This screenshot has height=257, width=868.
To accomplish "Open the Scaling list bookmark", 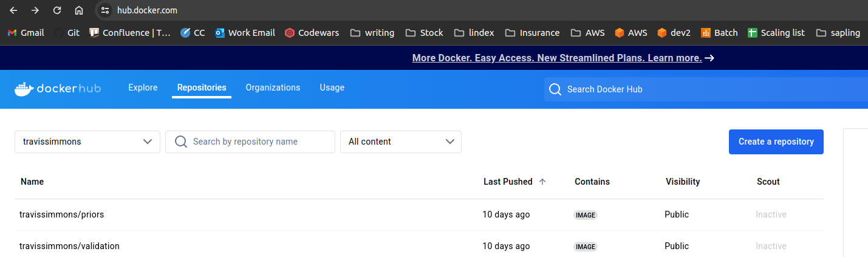I will point(776,33).
